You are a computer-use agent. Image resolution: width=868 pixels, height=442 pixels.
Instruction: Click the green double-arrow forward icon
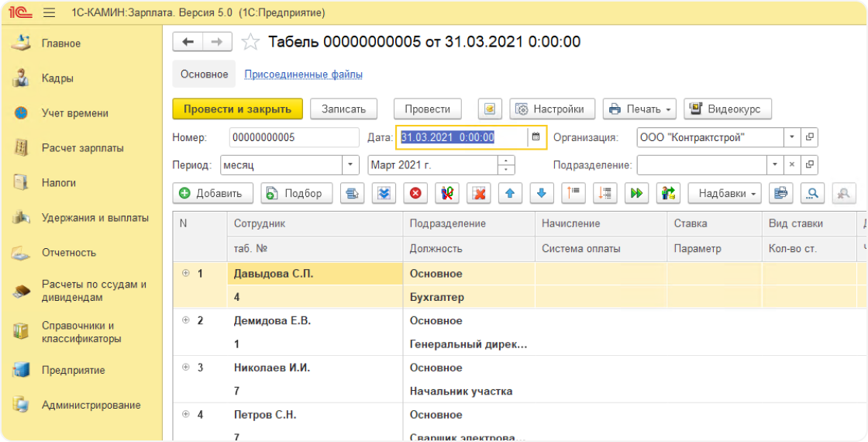tap(636, 193)
